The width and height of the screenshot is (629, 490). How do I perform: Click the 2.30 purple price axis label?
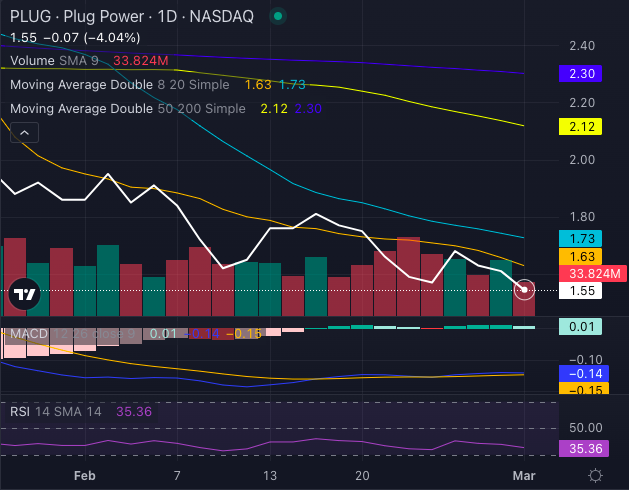point(579,74)
